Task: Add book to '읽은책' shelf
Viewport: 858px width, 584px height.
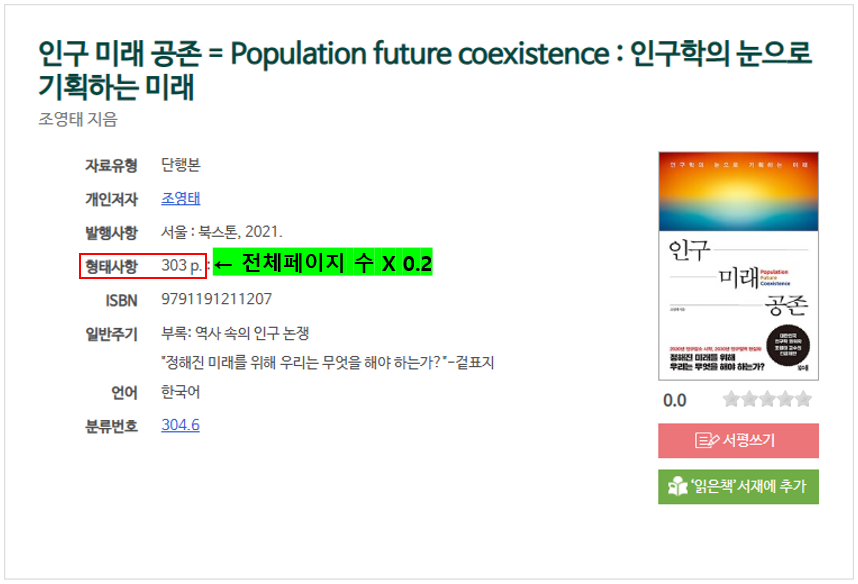Action: (x=738, y=486)
